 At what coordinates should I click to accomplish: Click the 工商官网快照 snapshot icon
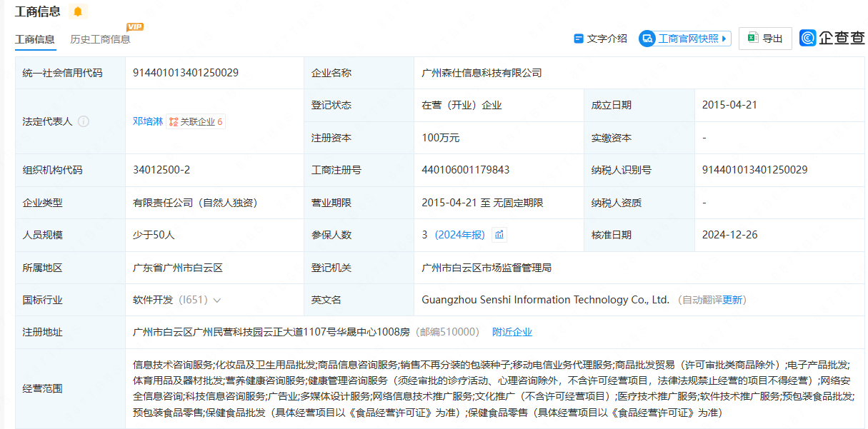click(647, 39)
